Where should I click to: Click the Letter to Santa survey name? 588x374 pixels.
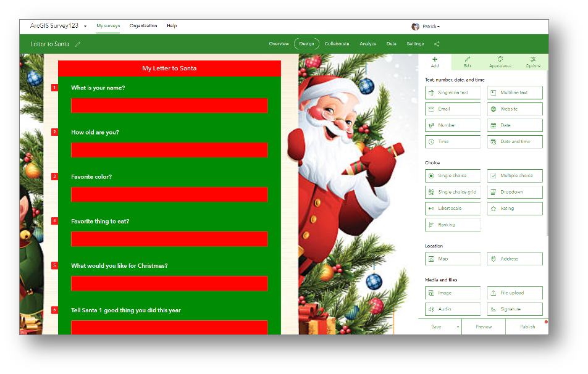coord(50,44)
